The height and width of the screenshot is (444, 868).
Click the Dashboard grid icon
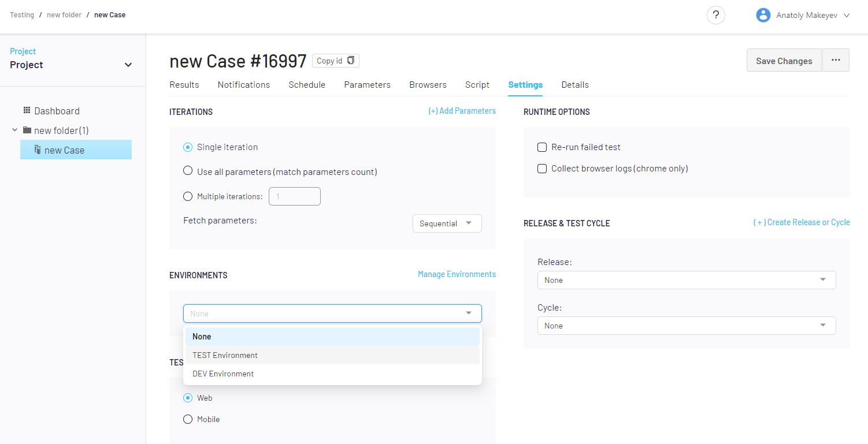click(27, 110)
